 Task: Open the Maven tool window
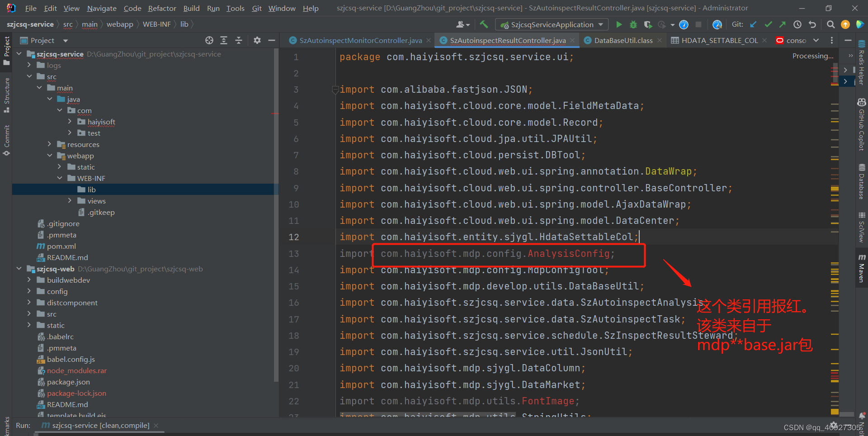coord(862,268)
